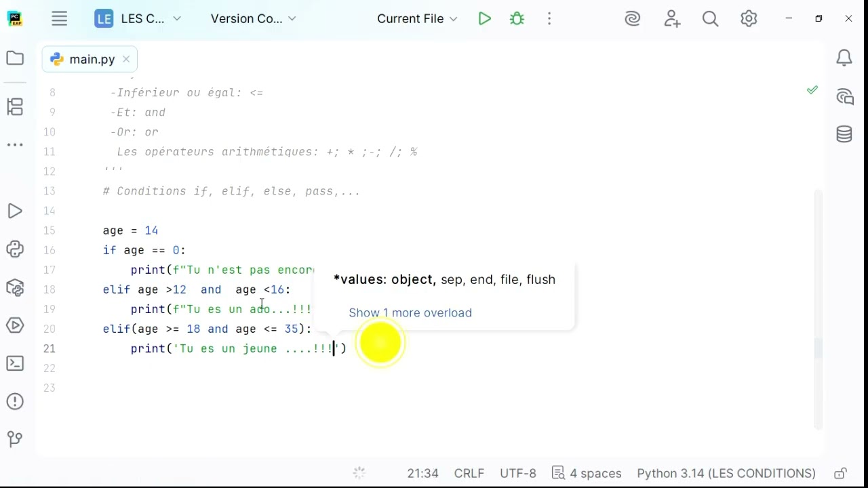This screenshot has width=868, height=488.
Task: Open Code With Me add user icon
Action: (672, 19)
